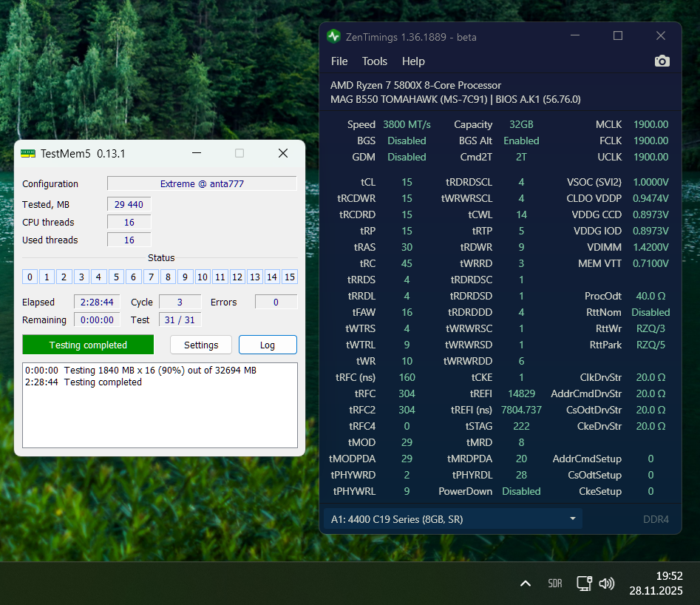Minimize the ZenTimings window
The width and height of the screenshot is (700, 605).
click(x=575, y=36)
